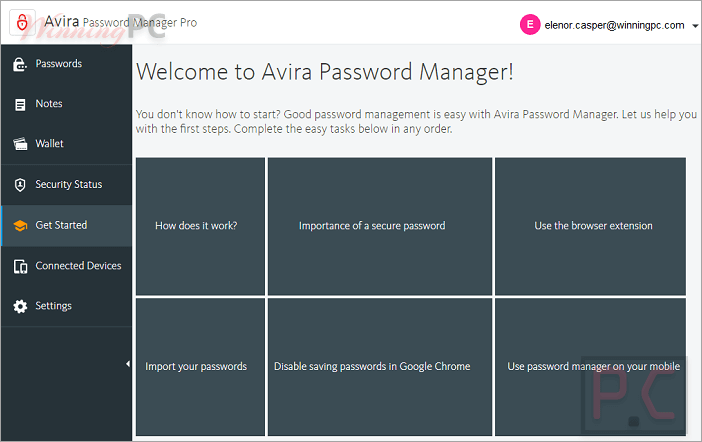
Task: Click the intro paragraph starting 'You don't know'
Action: click(x=416, y=121)
